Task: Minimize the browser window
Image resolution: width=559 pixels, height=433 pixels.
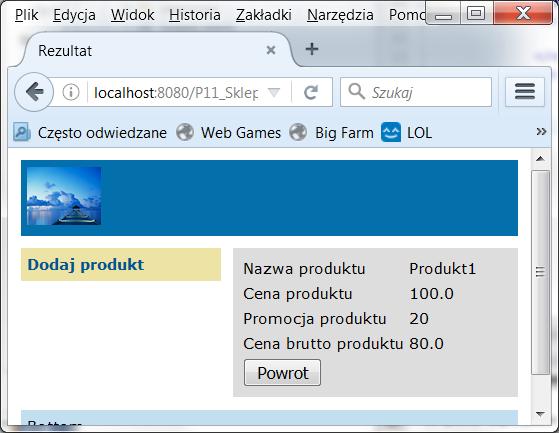Action: (x=443, y=14)
